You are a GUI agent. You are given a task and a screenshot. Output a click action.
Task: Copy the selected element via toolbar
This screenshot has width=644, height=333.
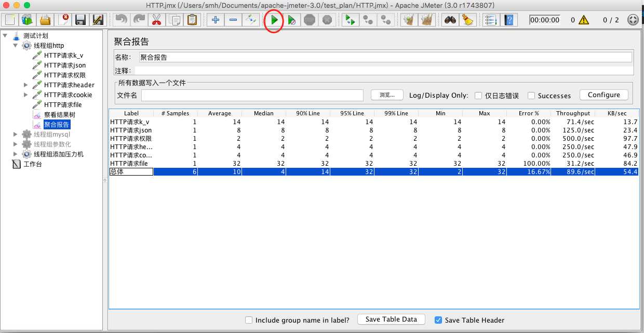click(175, 20)
